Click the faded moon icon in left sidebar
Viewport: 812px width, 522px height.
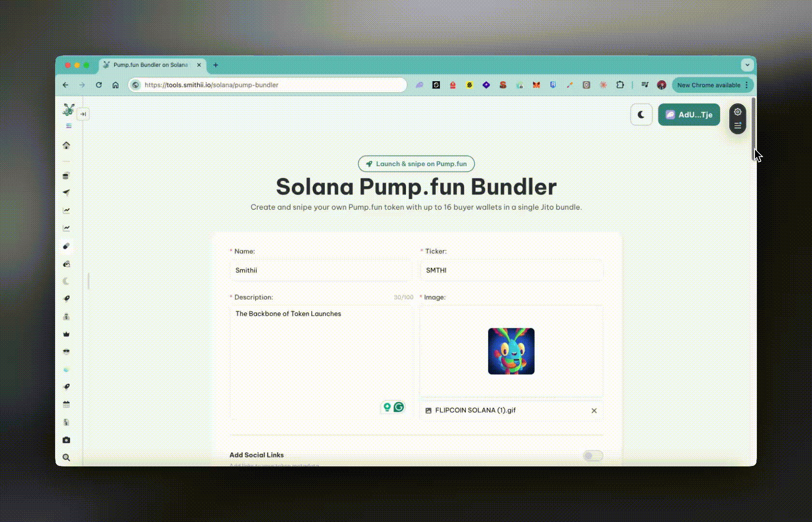66,281
